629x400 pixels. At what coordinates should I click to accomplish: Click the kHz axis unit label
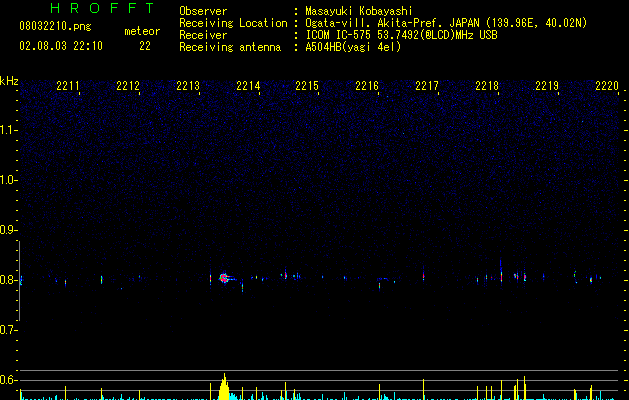[x=9, y=81]
